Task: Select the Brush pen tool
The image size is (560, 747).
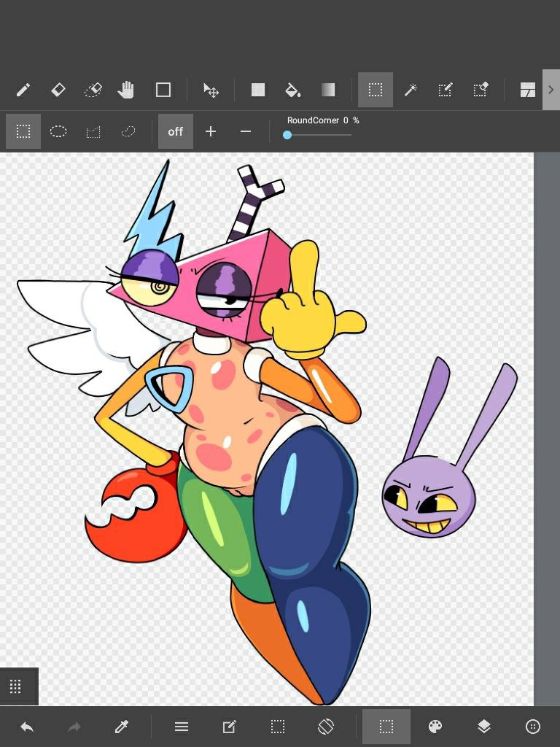Action: point(23,90)
